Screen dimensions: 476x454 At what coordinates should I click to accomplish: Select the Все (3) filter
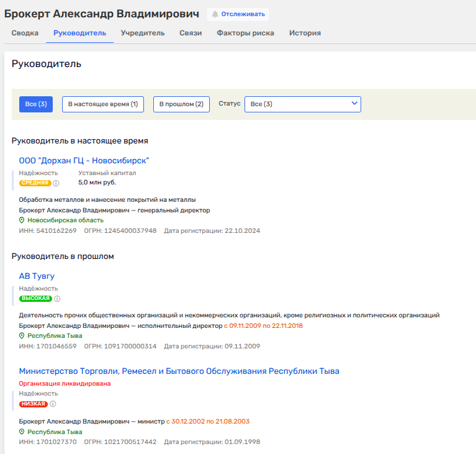(x=35, y=104)
